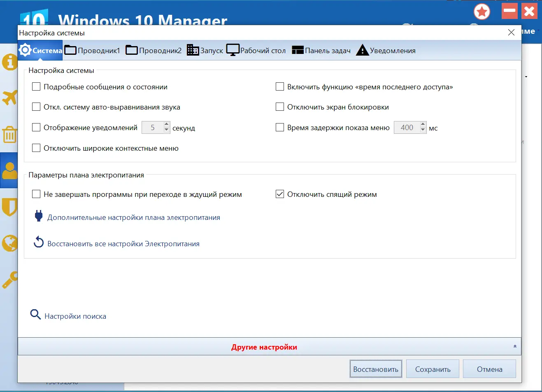The image size is (542, 392).
Task: Enable Отключить экран блокировки
Action: pos(280,107)
